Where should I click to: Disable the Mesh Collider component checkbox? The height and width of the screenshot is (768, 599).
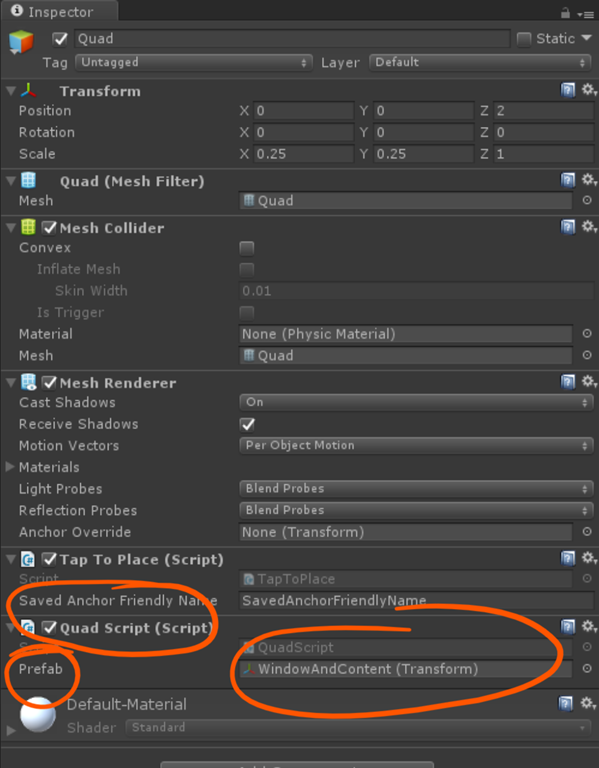pyautogui.click(x=49, y=228)
